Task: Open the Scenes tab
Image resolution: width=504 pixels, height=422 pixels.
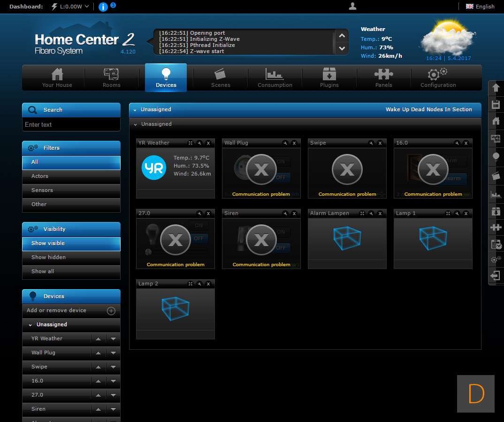Action: 221,78
